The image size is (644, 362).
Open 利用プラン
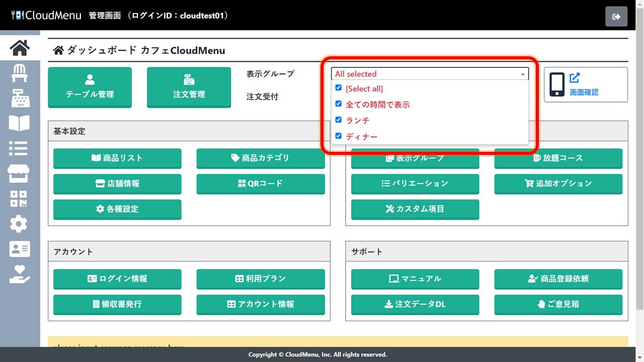click(x=261, y=279)
